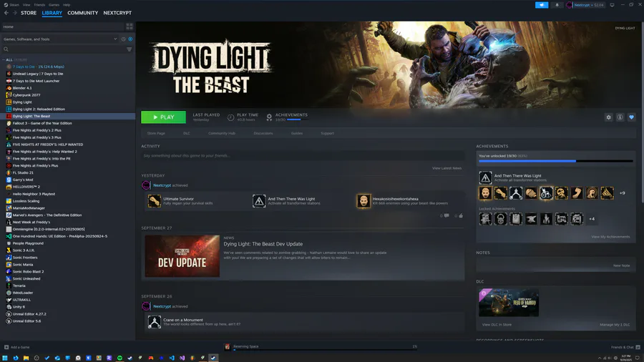Click the Ultimate Survivor achievement icon

point(155,201)
